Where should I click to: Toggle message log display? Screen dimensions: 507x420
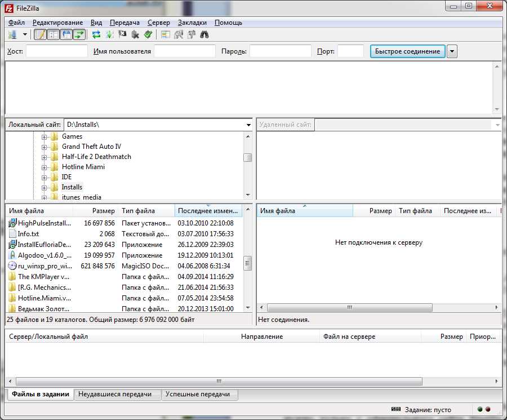tap(41, 34)
